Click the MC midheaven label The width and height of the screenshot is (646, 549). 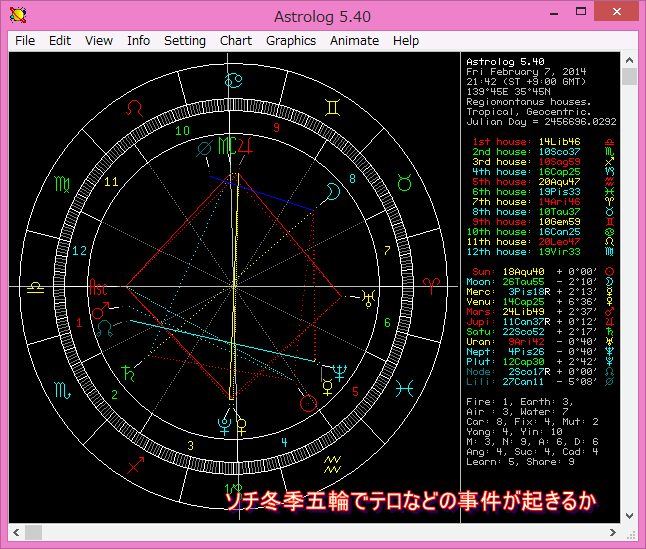coord(227,145)
